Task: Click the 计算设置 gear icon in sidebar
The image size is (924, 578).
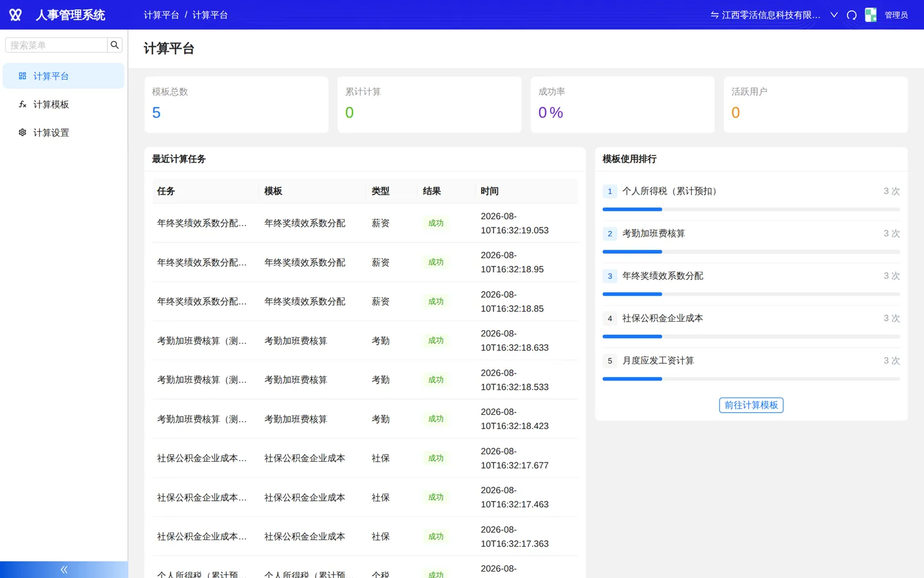Action: (22, 132)
